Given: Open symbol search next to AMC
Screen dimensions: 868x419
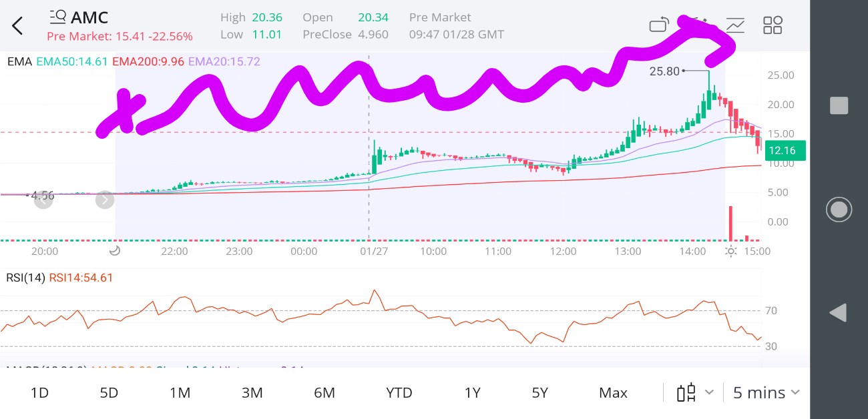Looking at the screenshot, I should (x=57, y=17).
